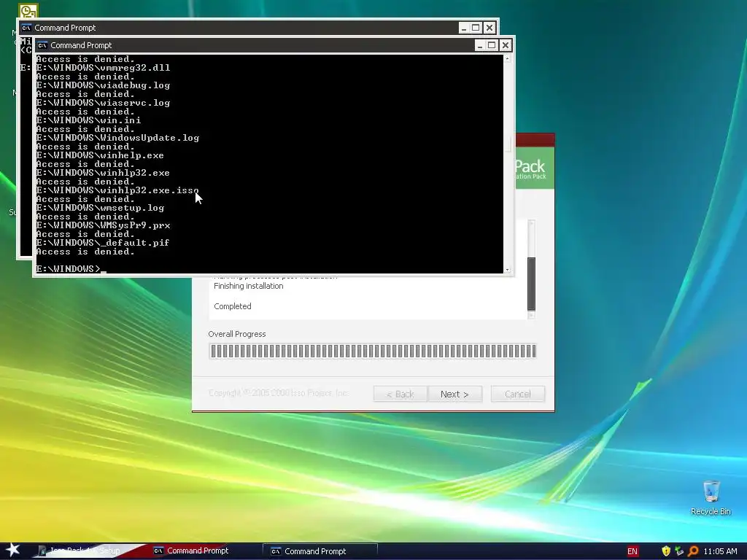
Task: Click the E:\WINDOWS\_default.pif line
Action: [x=103, y=243]
